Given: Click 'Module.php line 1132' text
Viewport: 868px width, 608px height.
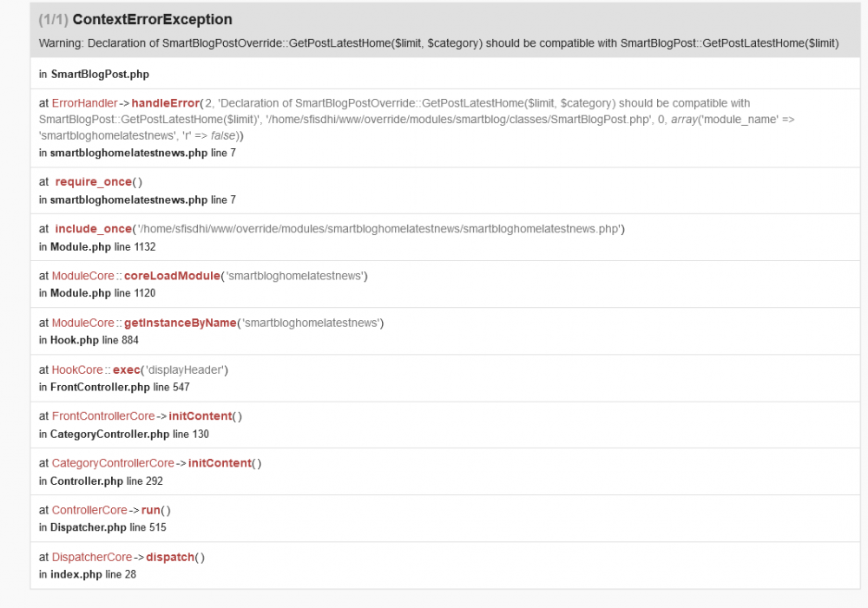Looking at the screenshot, I should [103, 246].
